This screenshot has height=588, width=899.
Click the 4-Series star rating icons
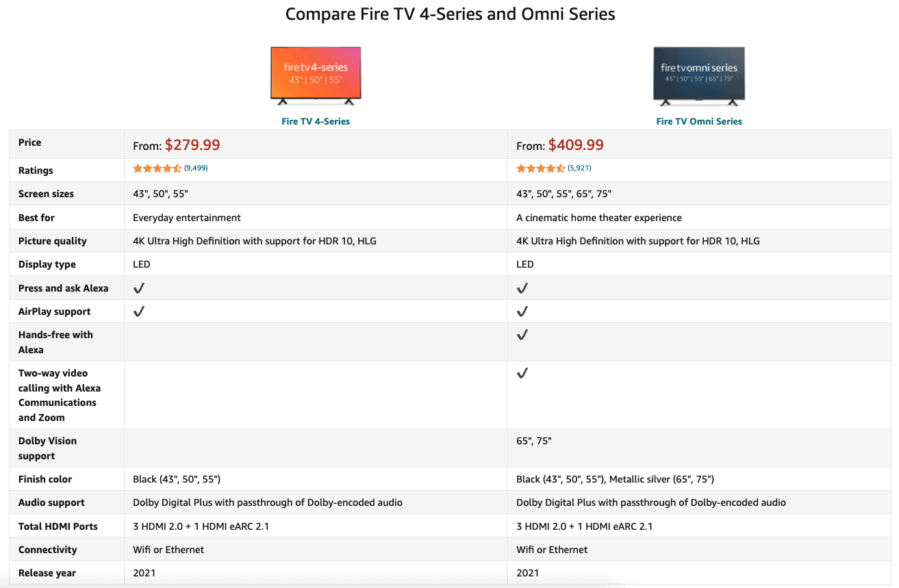(157, 168)
